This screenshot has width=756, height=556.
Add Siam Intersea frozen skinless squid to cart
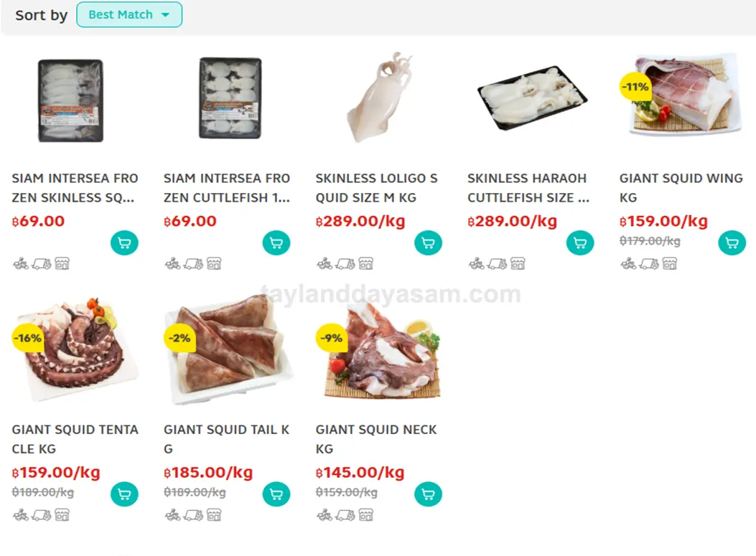coord(124,242)
